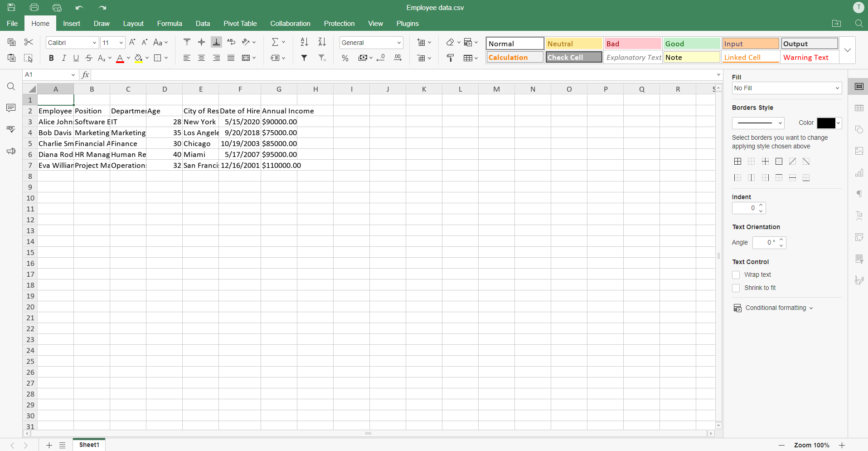Click Sort descending icon
Viewport: 868px width, 451px height.
322,42
